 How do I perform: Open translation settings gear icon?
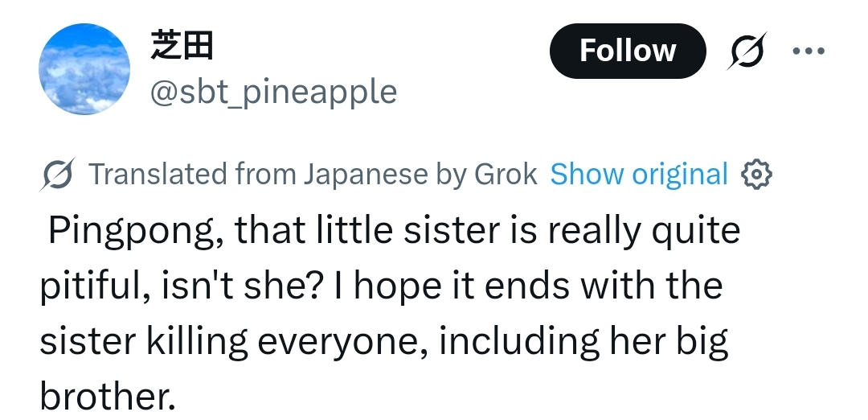756,174
